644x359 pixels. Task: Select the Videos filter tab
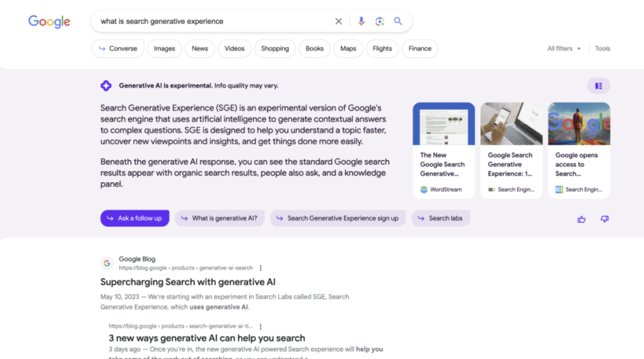click(235, 48)
